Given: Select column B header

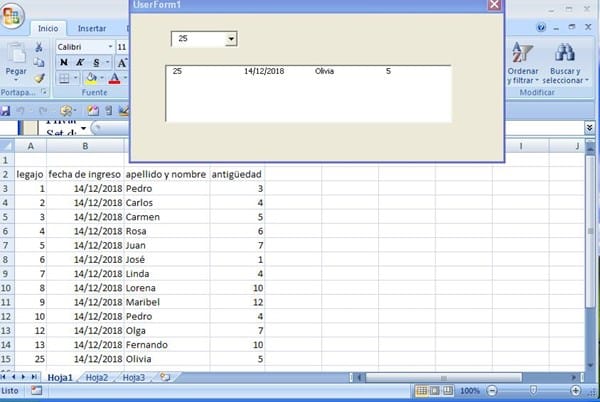Looking at the screenshot, I should (x=85, y=146).
